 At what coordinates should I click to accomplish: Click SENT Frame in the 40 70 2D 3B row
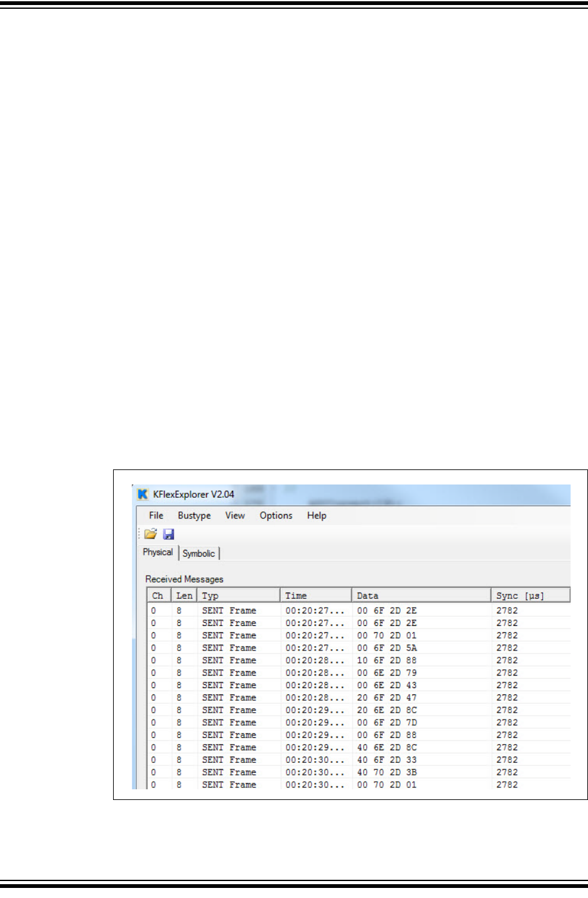pos(229,772)
